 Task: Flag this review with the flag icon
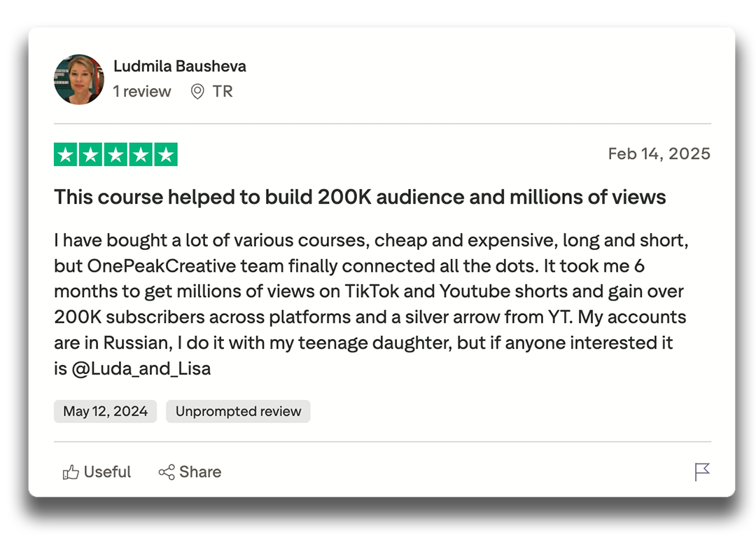point(702,472)
